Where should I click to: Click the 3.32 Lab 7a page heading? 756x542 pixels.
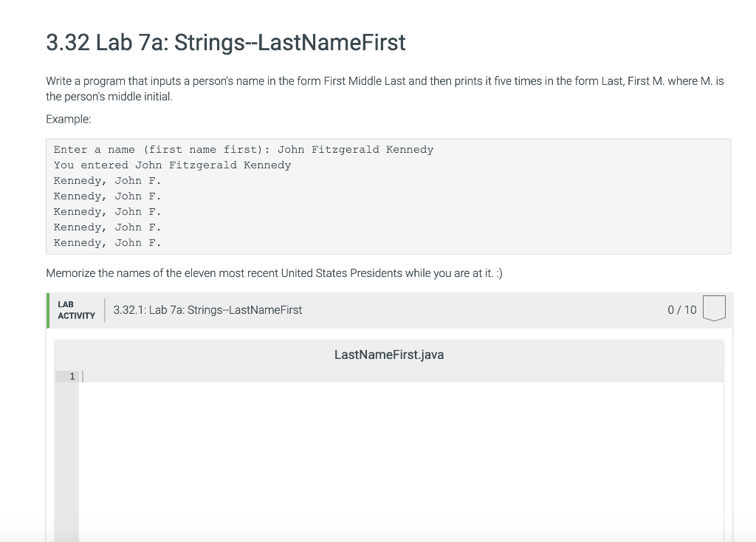click(225, 43)
